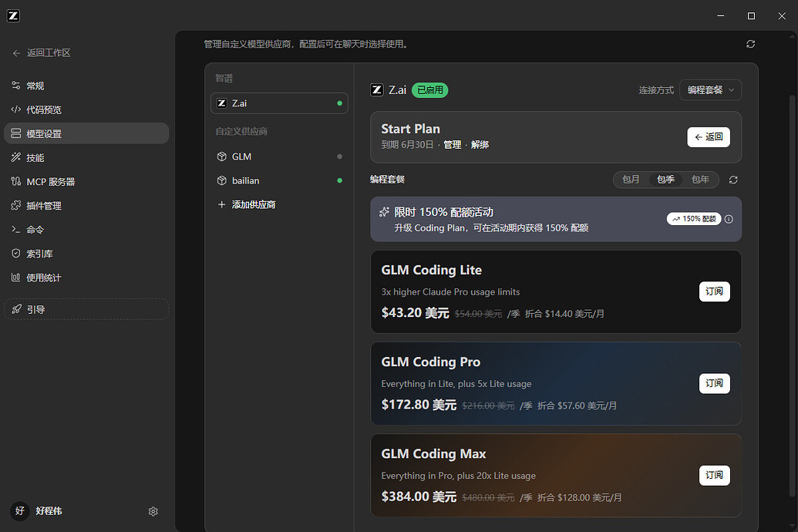Maximize the application window
This screenshot has width=798, height=532.
751,15
